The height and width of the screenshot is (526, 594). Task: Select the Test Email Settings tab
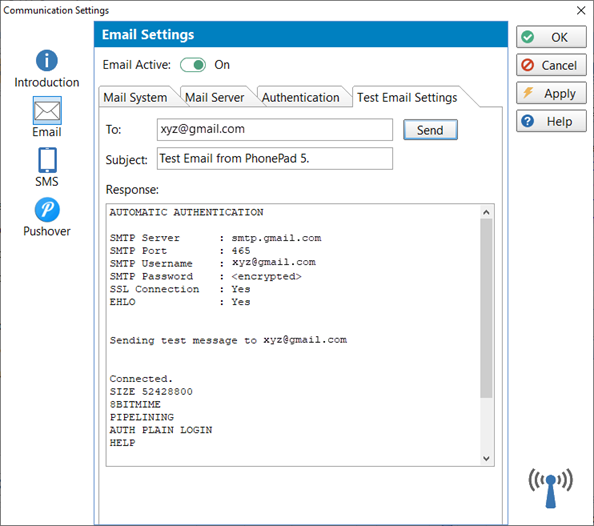pos(407,98)
